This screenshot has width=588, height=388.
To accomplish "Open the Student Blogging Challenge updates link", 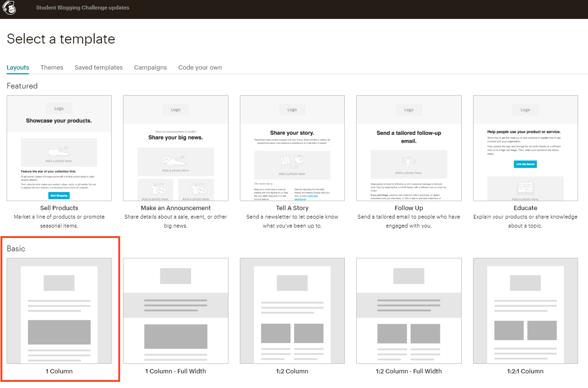I will coord(82,8).
